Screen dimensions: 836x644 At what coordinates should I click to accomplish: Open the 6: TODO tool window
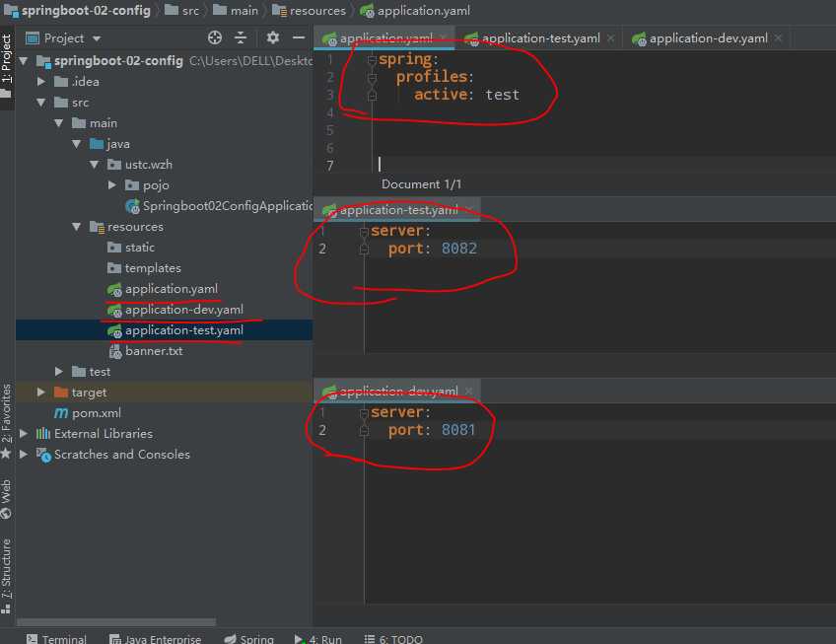393,639
